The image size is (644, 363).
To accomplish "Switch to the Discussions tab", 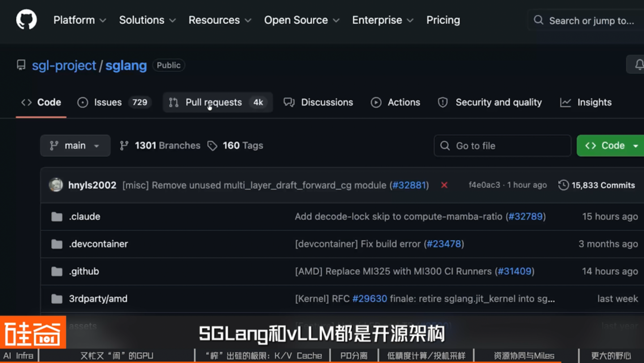I will click(318, 102).
